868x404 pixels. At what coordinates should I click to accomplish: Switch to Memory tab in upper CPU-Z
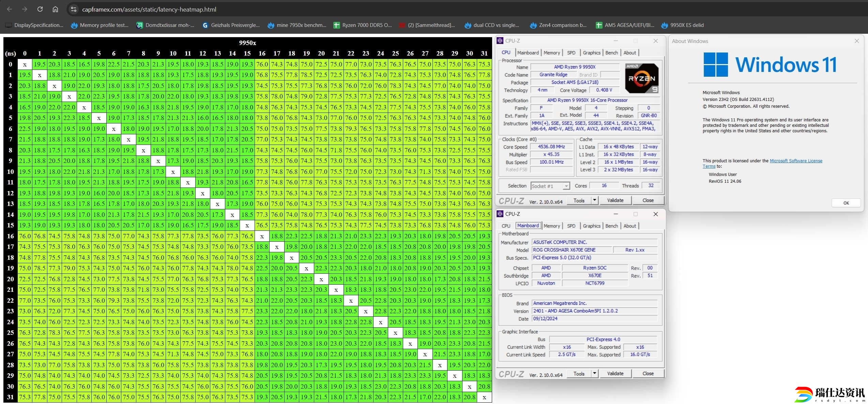[x=551, y=53]
